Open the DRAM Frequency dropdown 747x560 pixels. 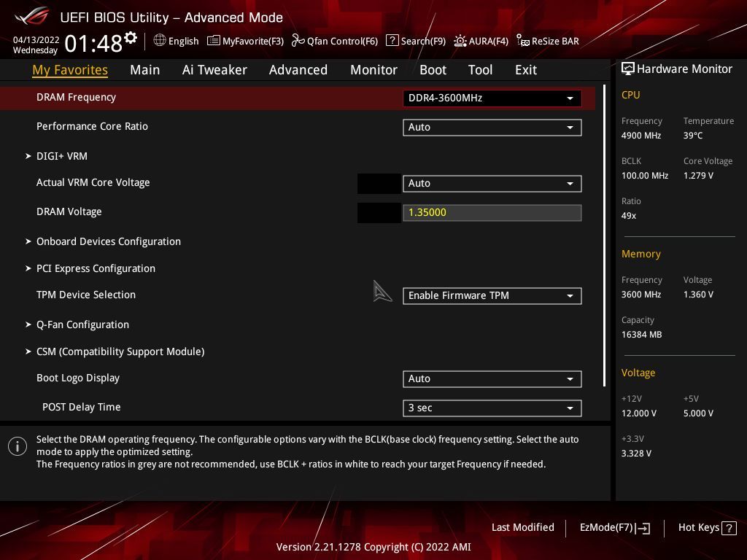[x=492, y=98]
